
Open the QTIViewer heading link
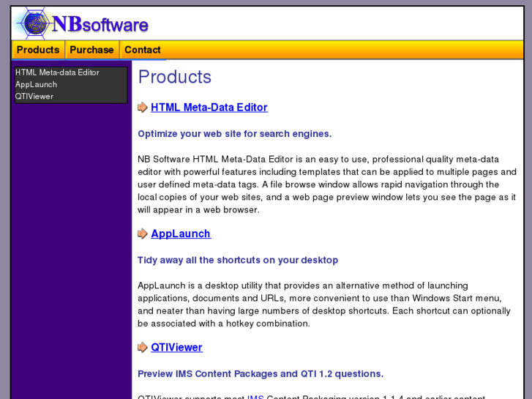[x=176, y=347]
